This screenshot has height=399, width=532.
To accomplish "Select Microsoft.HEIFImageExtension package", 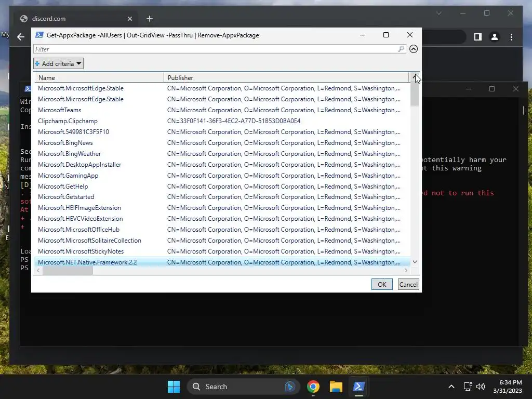I will (222, 208).
